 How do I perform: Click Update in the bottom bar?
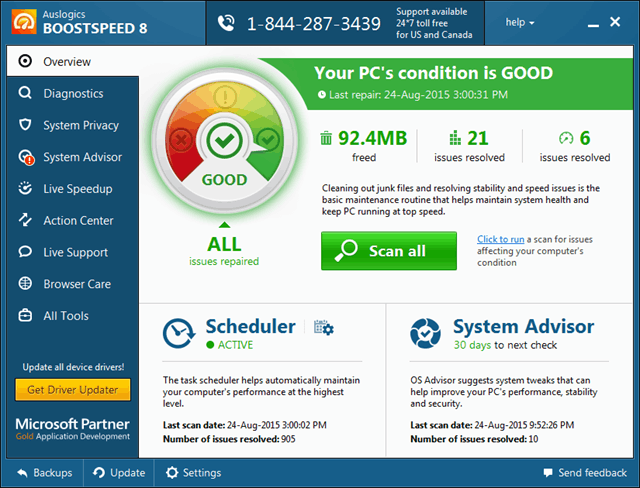tap(119, 472)
